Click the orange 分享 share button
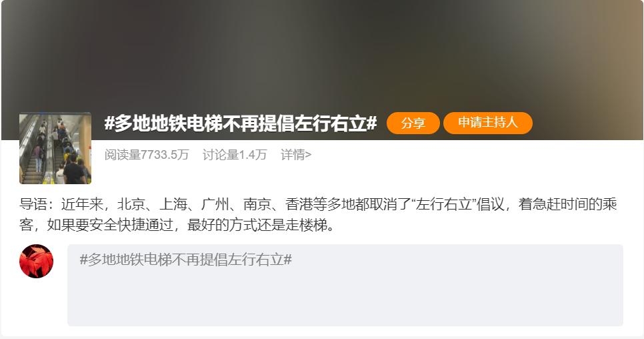This screenshot has height=339, width=644. (x=413, y=123)
